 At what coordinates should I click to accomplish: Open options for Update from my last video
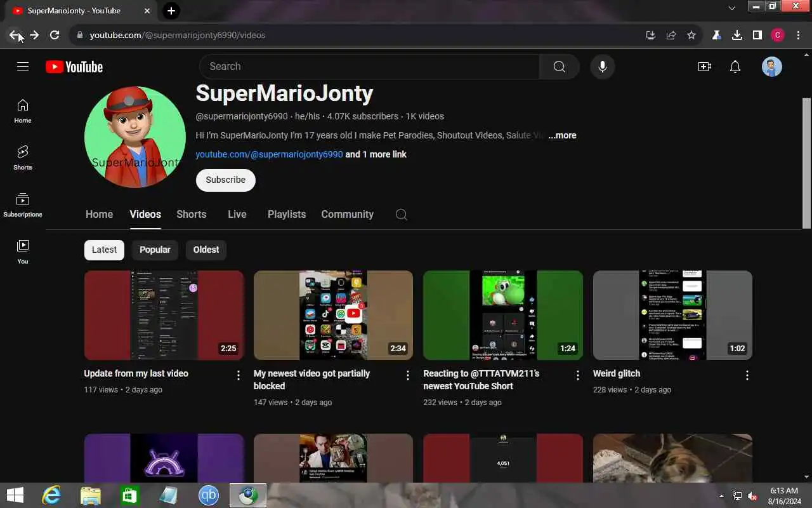(x=239, y=375)
